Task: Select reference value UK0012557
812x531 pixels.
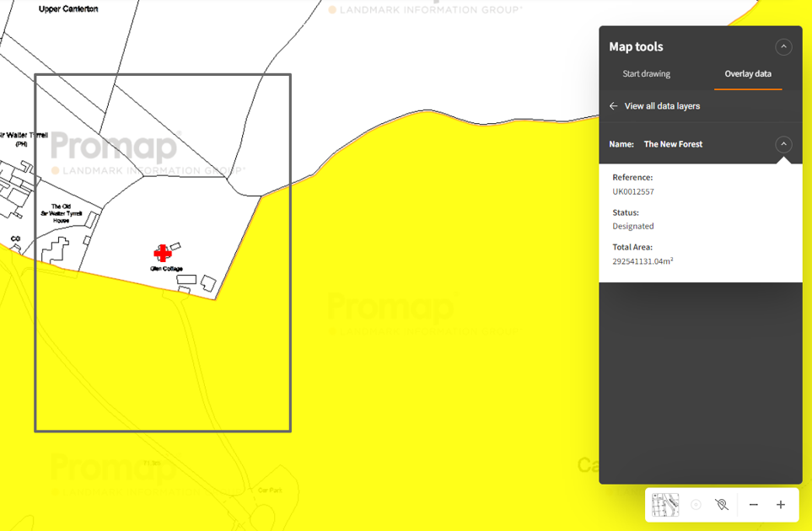Action: [633, 191]
